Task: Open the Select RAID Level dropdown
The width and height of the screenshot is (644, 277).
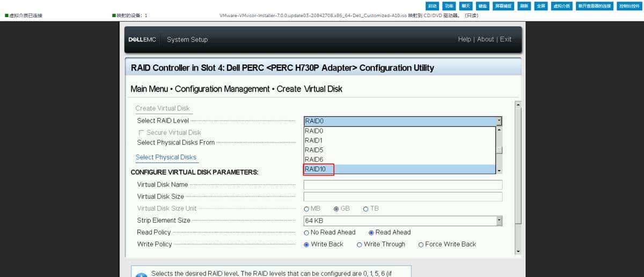Action: point(403,121)
